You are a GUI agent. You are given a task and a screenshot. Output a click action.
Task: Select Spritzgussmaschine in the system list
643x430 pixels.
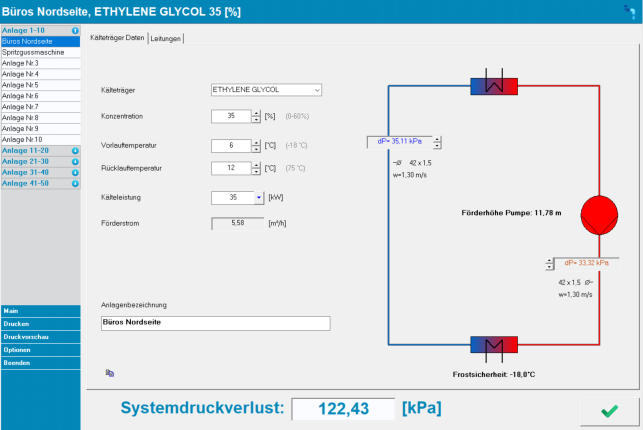(x=40, y=53)
